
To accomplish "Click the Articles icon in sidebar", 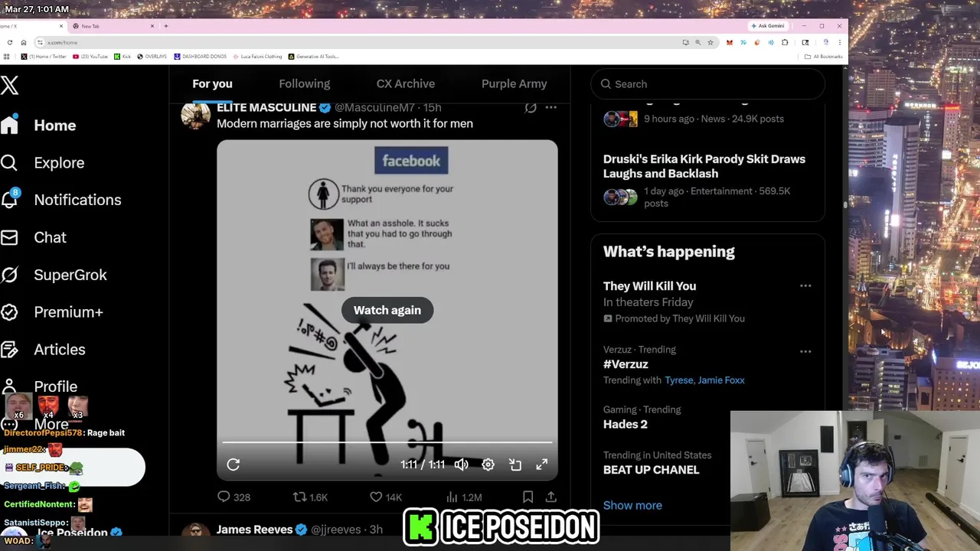I will pos(9,350).
